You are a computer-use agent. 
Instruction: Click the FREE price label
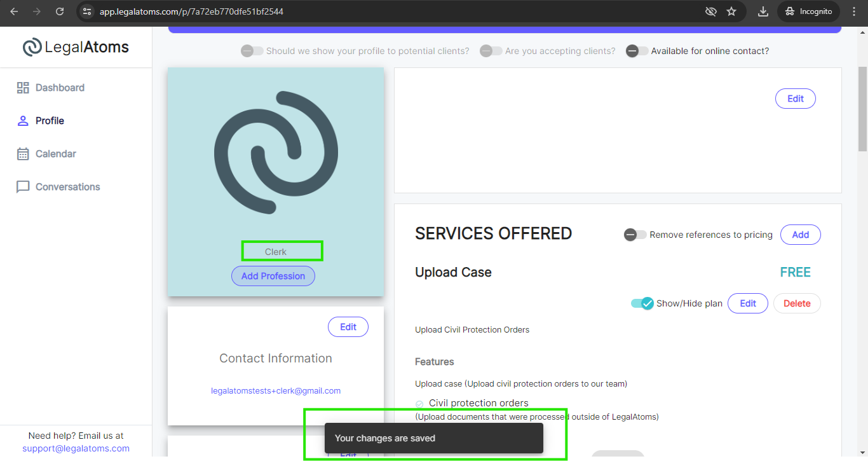796,272
